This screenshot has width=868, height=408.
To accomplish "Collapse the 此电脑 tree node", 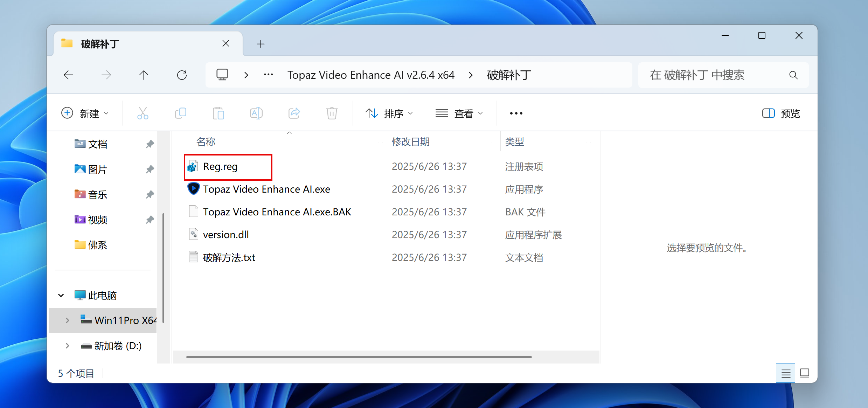I will tap(61, 296).
